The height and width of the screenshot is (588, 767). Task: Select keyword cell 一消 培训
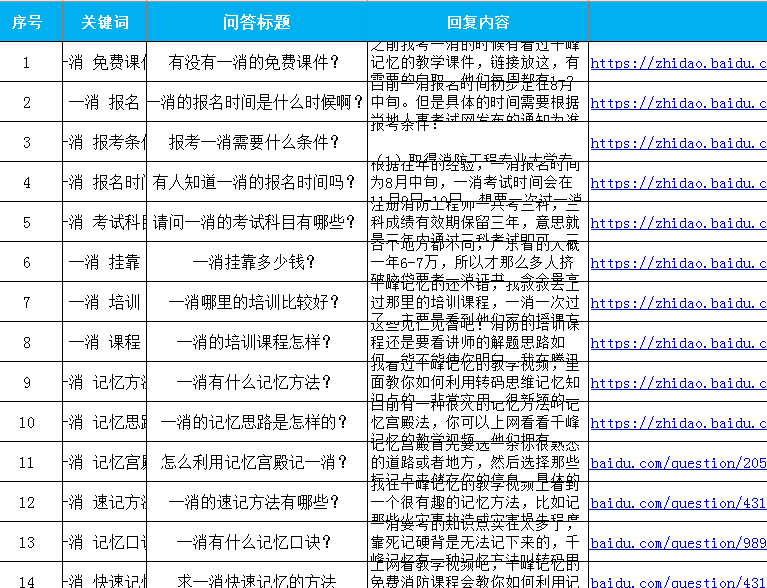(105, 302)
